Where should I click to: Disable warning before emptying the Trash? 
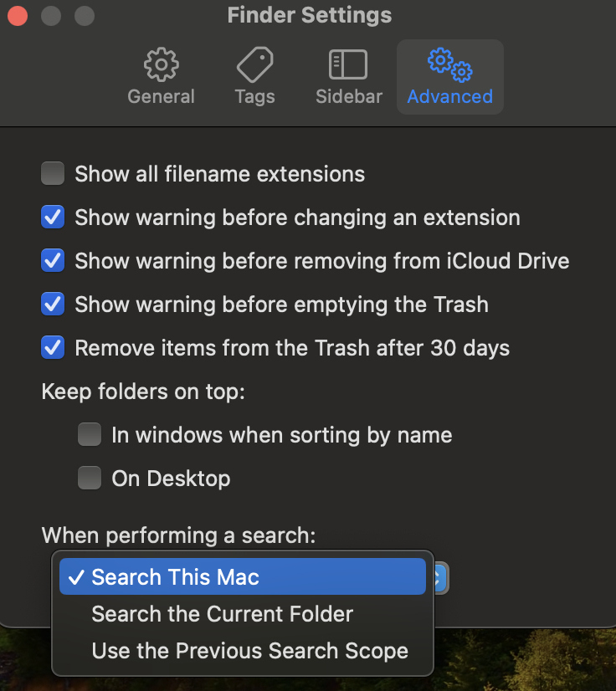(x=52, y=304)
